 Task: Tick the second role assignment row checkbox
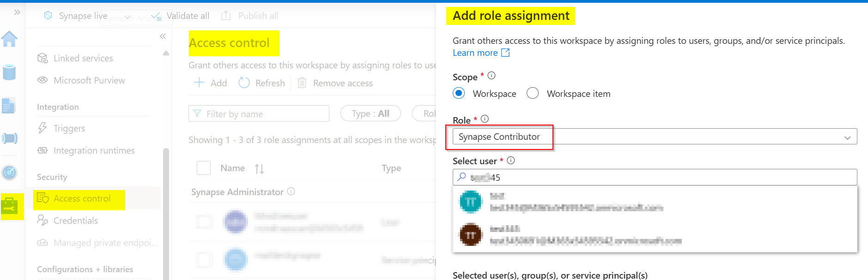pyautogui.click(x=204, y=260)
